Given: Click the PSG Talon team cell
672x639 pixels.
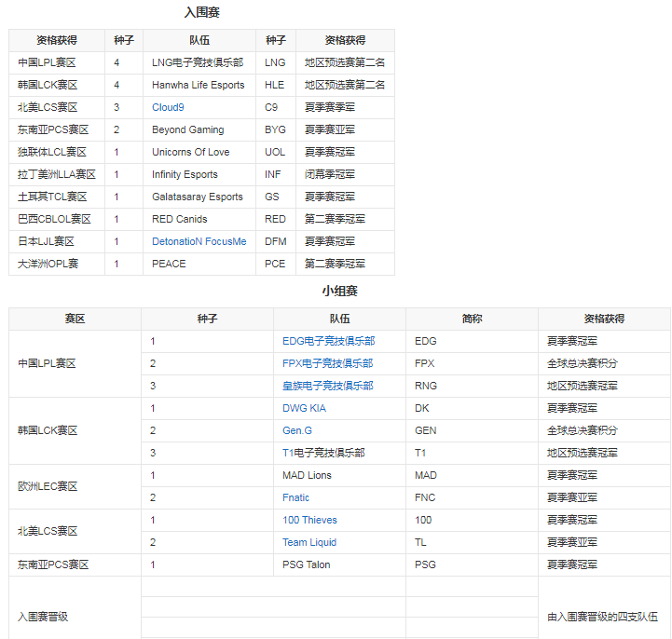Looking at the screenshot, I should pos(339,564).
